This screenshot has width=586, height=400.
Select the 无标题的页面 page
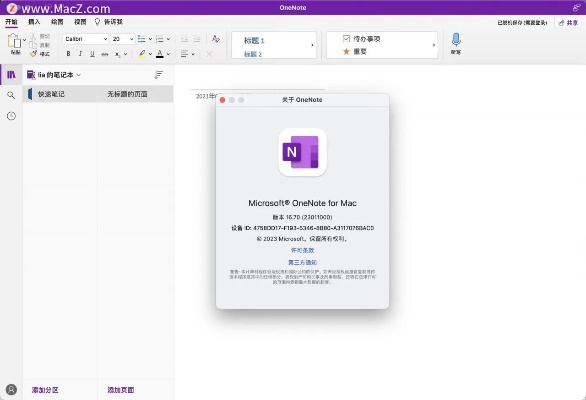click(135, 94)
